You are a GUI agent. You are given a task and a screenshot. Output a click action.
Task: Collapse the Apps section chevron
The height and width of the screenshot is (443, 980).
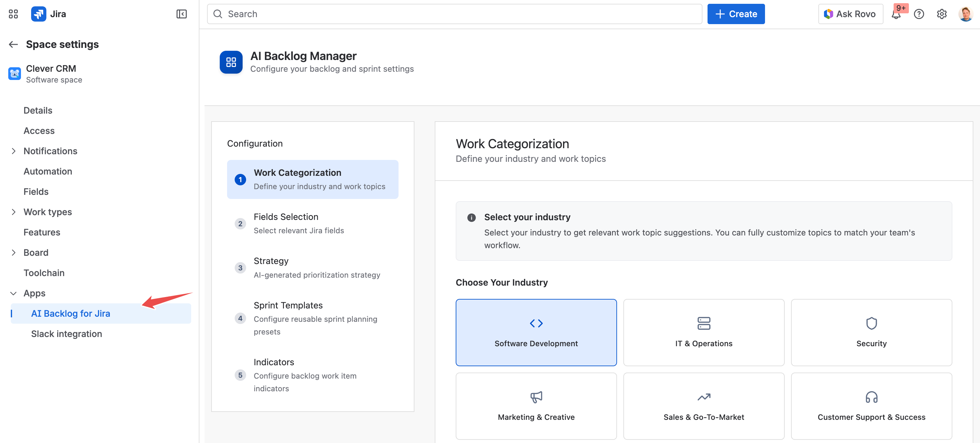coord(13,293)
